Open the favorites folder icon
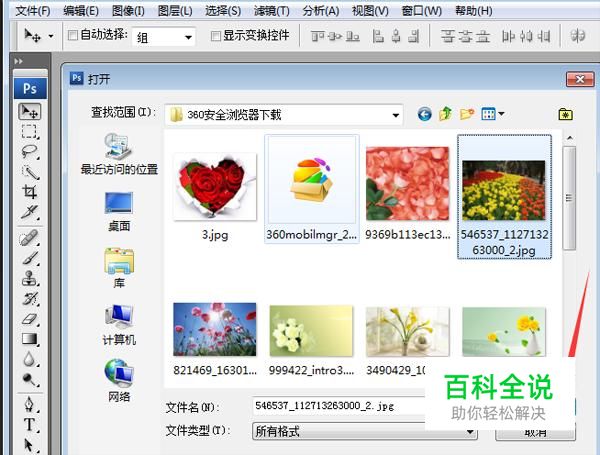Image resolution: width=600 pixels, height=455 pixels. [x=565, y=114]
